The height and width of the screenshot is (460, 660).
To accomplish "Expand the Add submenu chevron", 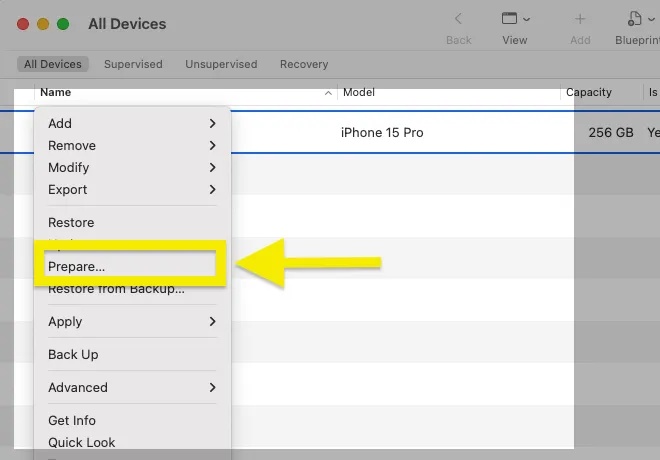I will tap(213, 123).
